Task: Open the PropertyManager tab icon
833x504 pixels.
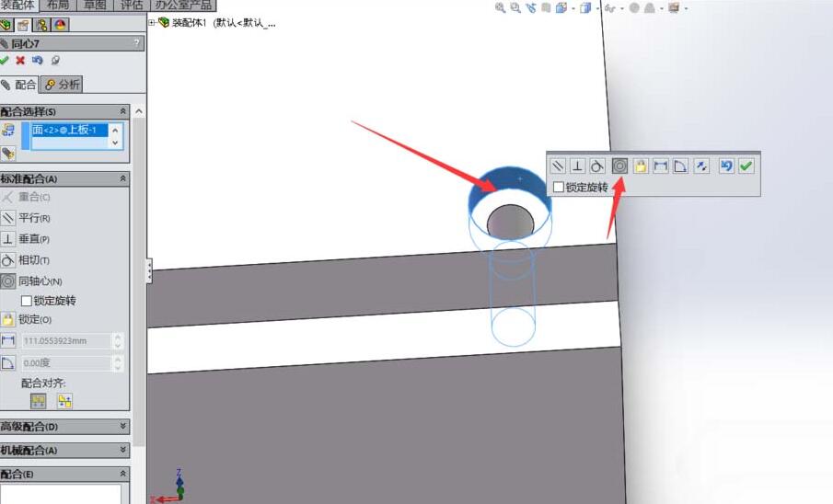Action: pos(23,25)
